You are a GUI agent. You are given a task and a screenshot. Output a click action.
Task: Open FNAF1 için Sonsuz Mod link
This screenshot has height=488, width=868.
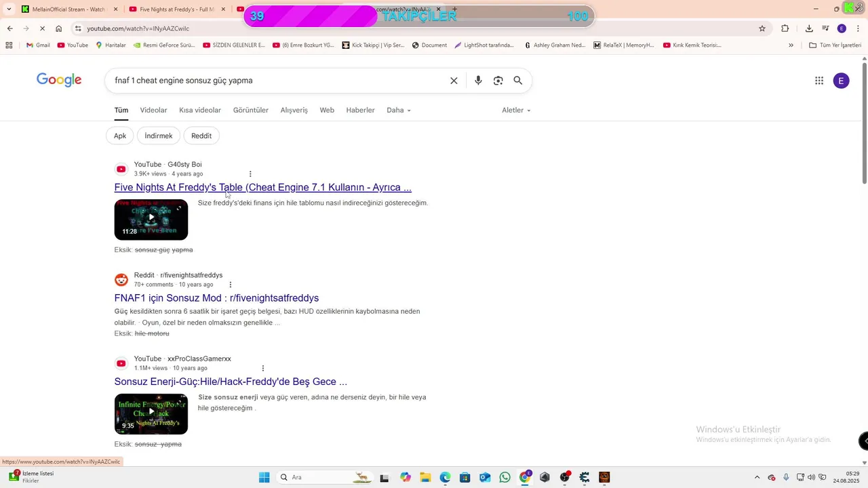(x=216, y=298)
